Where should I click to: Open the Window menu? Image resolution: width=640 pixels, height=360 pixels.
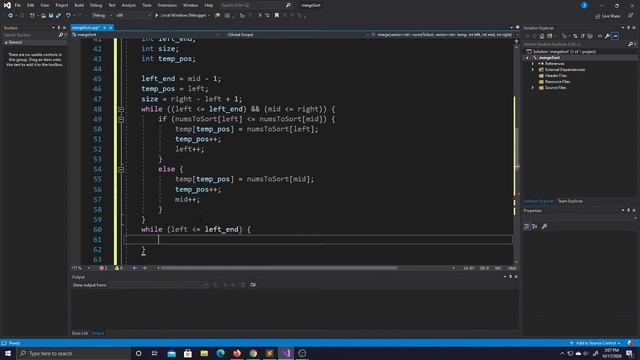click(190, 5)
